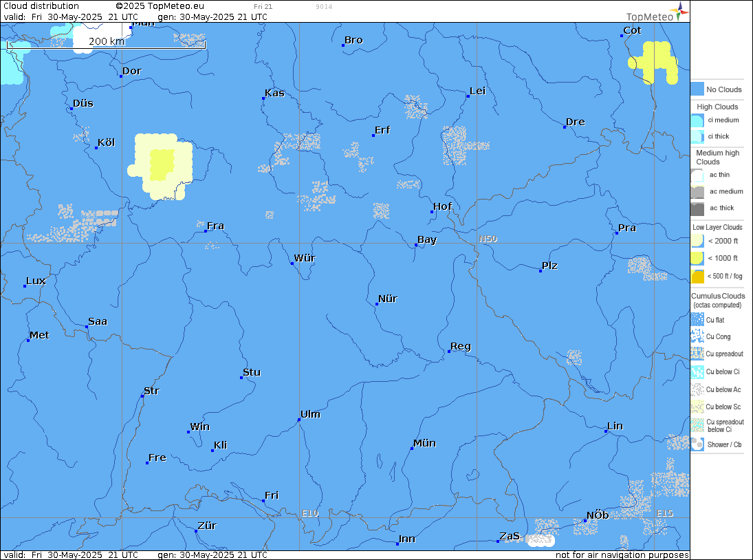Select the ac thin legend swatch
Image resolution: width=753 pixels, height=560 pixels.
697,175
